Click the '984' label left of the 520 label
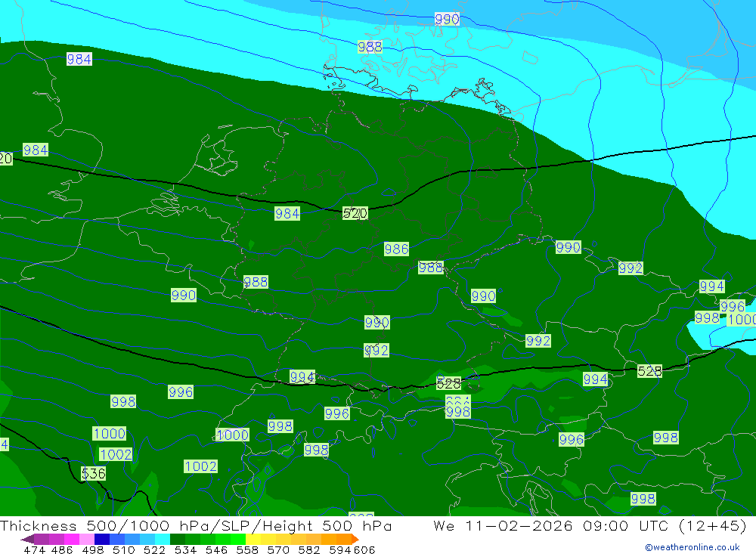Screen dimensions: 756x554 pyautogui.click(x=287, y=213)
